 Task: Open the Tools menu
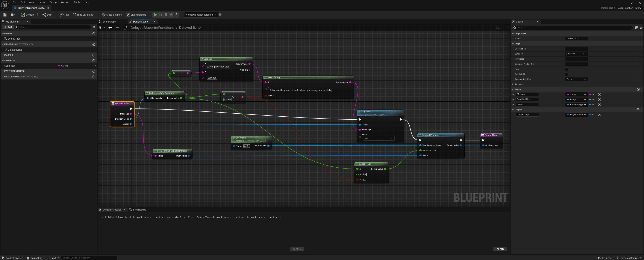click(x=77, y=2)
